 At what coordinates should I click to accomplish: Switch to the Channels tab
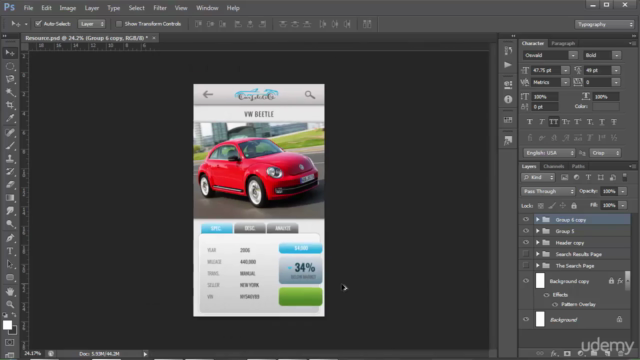553,167
